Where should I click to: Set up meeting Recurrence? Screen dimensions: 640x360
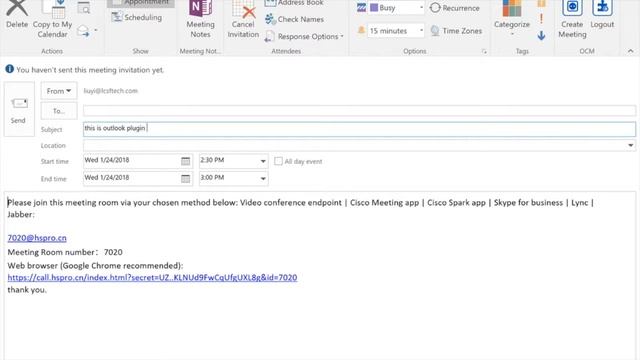click(455, 8)
